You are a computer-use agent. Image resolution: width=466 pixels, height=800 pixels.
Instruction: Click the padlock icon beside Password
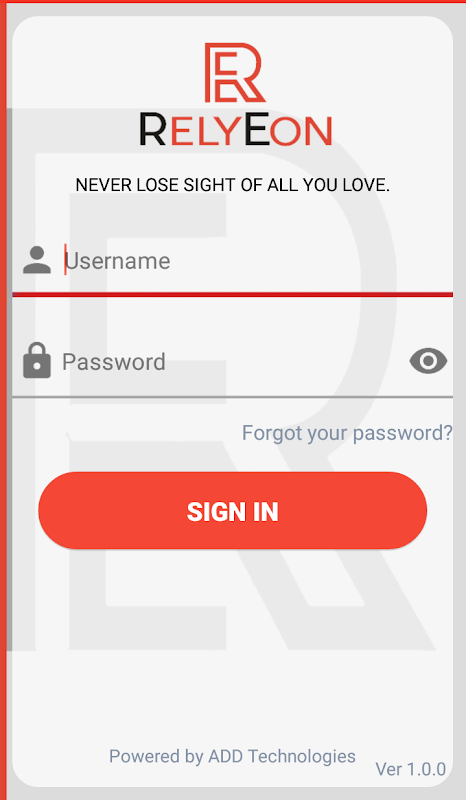point(37,361)
